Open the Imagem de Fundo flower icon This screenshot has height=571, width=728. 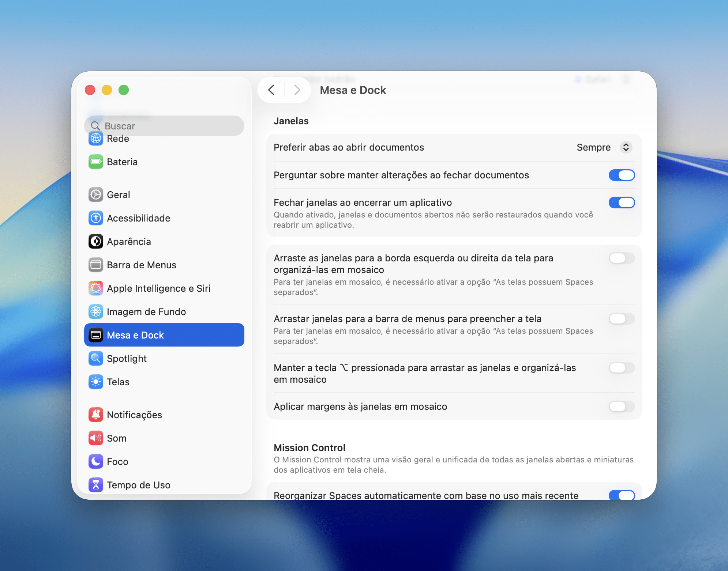pos(96,312)
